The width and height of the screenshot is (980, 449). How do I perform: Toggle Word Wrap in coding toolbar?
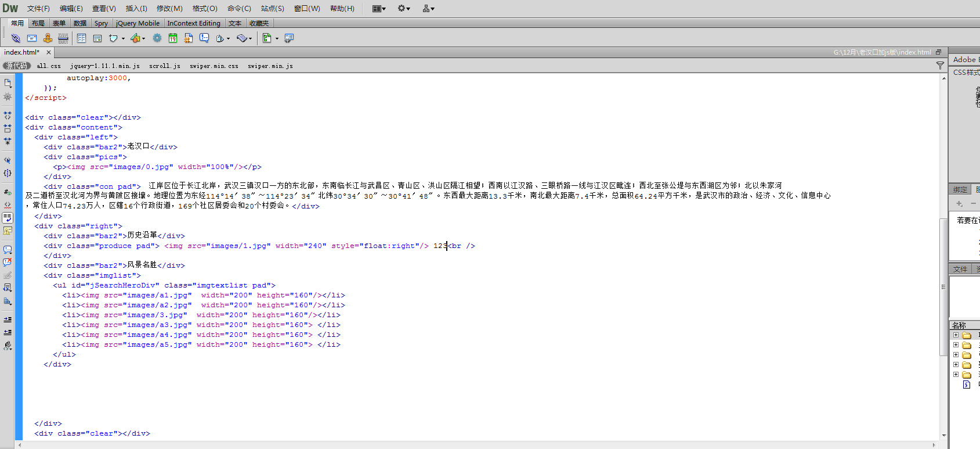tap(8, 218)
